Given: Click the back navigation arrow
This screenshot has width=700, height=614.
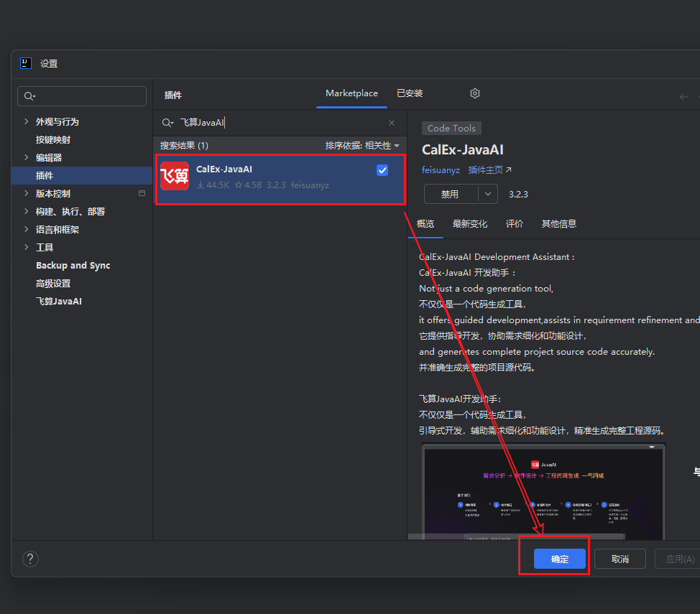Looking at the screenshot, I should tap(683, 97).
